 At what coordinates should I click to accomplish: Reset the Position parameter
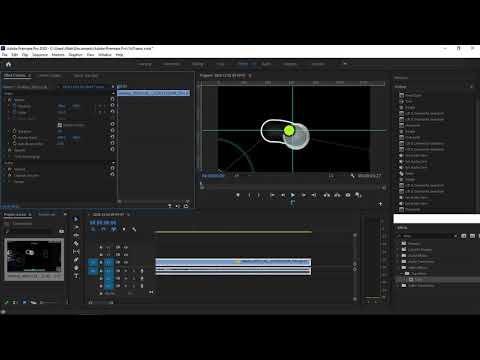coord(112,106)
